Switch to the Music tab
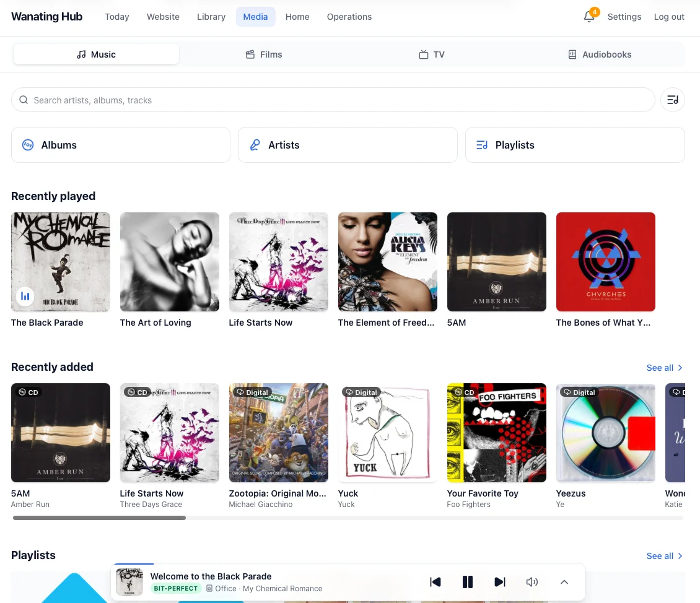 [x=97, y=54]
